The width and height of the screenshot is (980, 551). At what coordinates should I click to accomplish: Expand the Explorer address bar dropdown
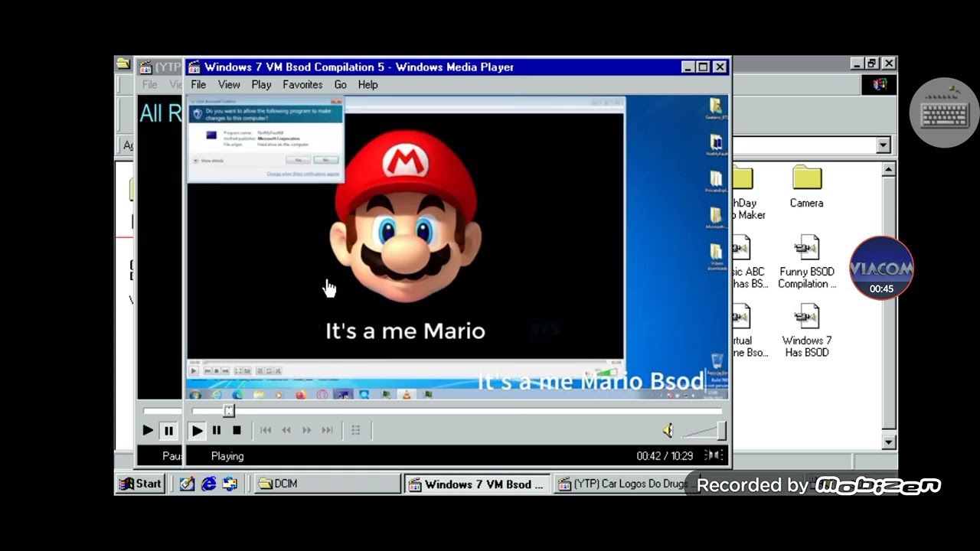click(884, 145)
